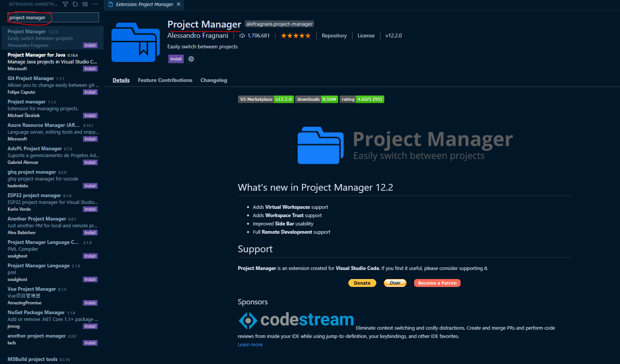Screen dimensions: 620x364
Task: Refresh the extensions marketplace list
Action: pos(75,4)
